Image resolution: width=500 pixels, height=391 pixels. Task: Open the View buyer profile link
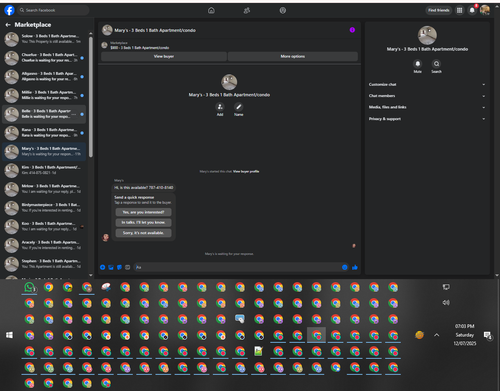pos(246,171)
